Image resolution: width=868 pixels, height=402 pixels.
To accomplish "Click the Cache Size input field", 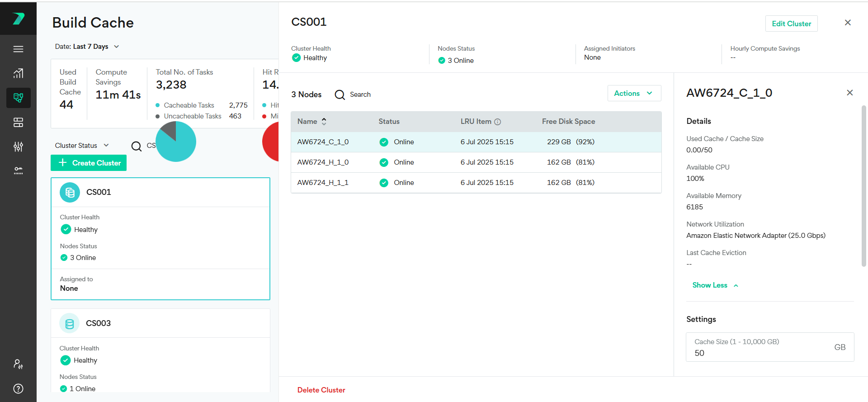I will tap(759, 353).
